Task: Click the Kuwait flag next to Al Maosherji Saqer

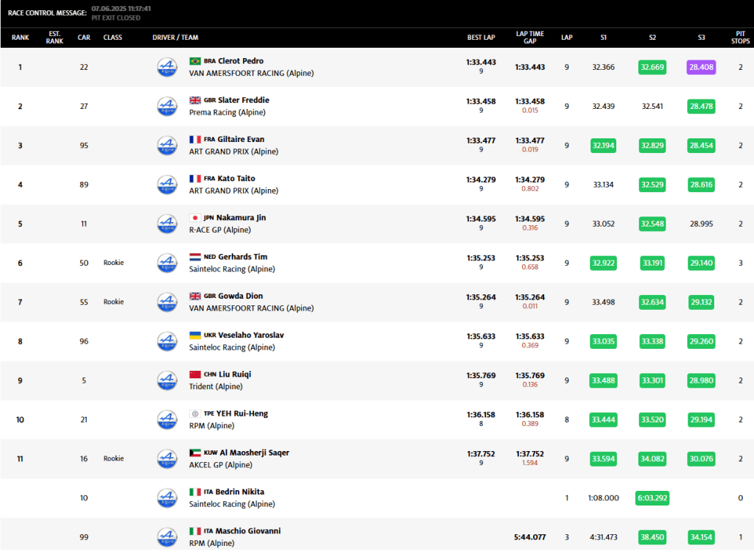Action: (195, 453)
